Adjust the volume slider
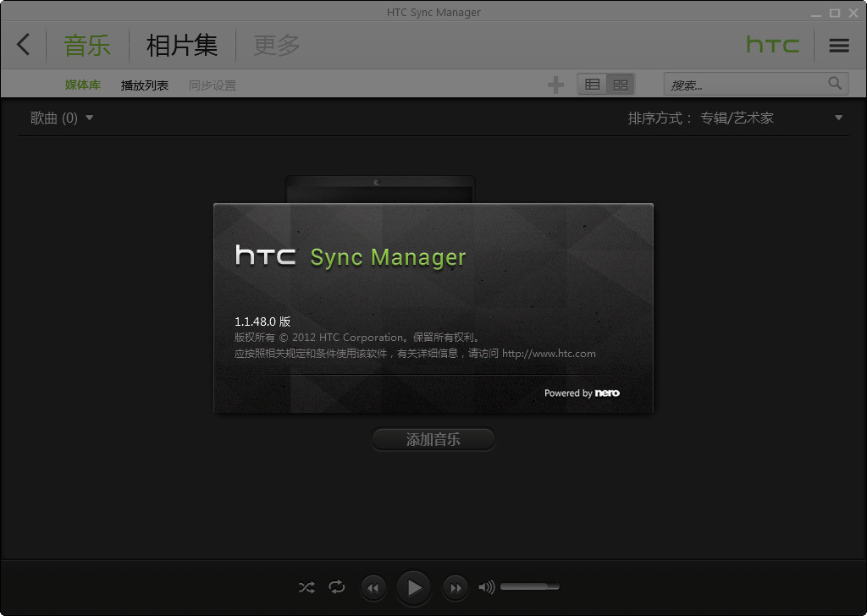The image size is (867, 616). [529, 586]
